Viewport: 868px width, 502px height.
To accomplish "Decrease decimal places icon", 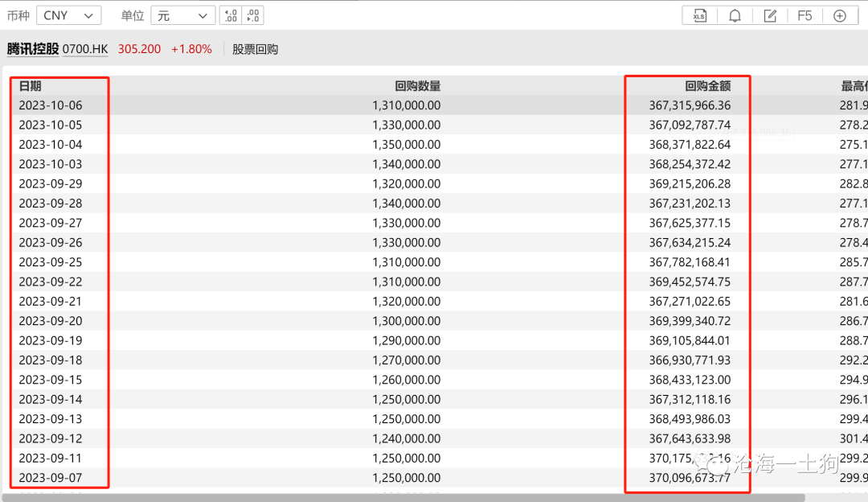I will coord(252,15).
